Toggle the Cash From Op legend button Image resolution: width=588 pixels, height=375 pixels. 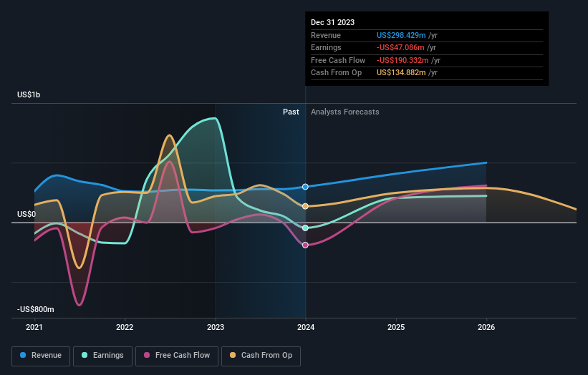(261, 356)
